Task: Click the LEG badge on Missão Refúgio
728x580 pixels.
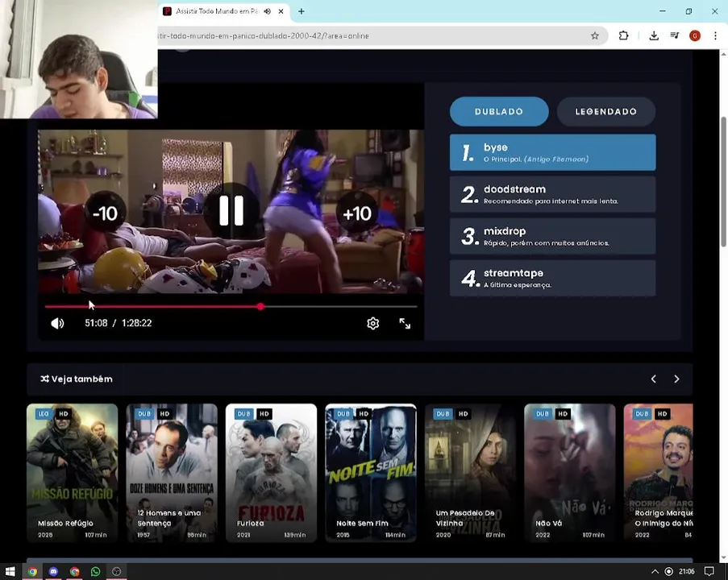Action: pyautogui.click(x=44, y=413)
